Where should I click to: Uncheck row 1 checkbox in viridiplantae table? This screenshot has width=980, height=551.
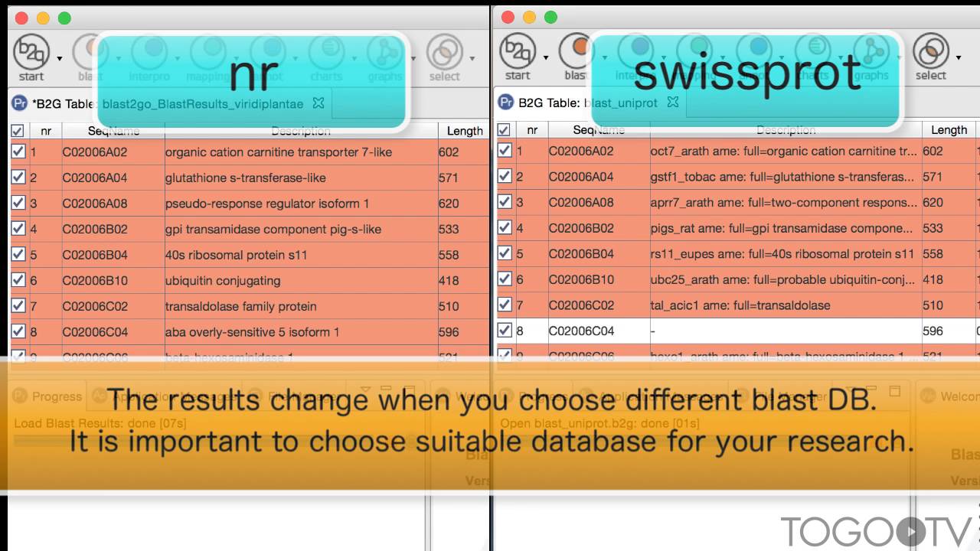click(x=18, y=152)
